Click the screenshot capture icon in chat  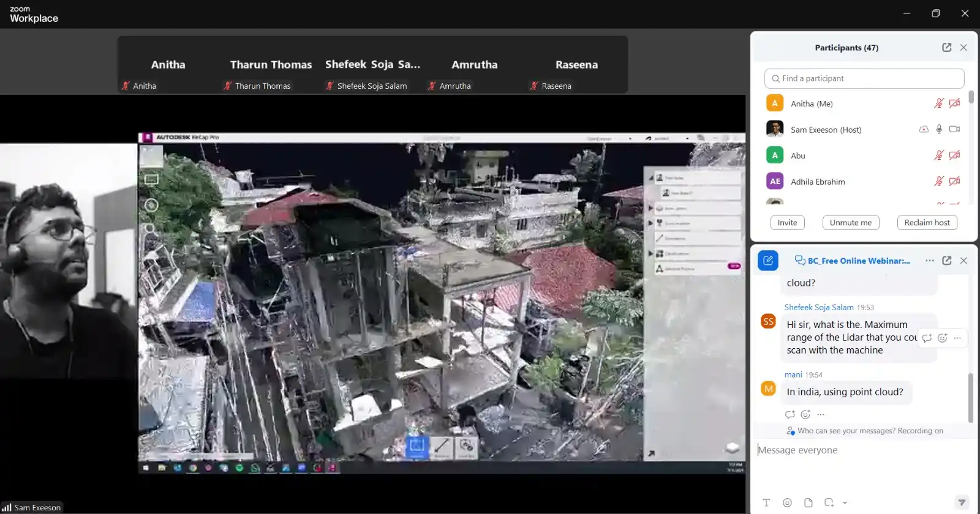829,502
